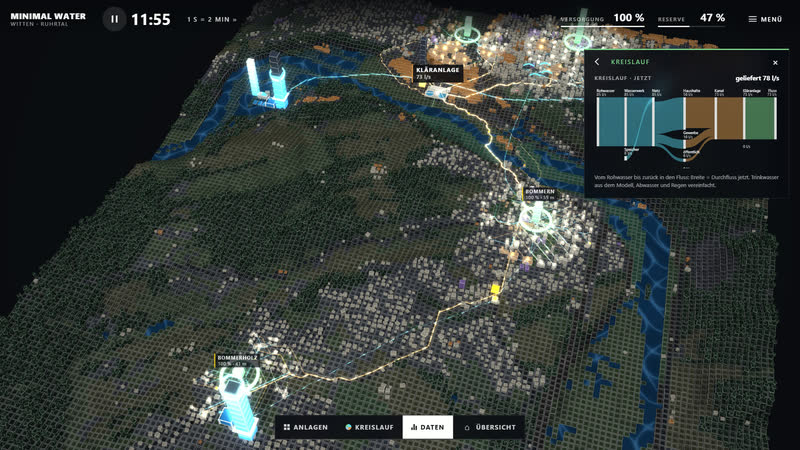Open the MENÜ hamburger menu
Image resolution: width=800 pixels, height=450 pixels.
coord(765,19)
